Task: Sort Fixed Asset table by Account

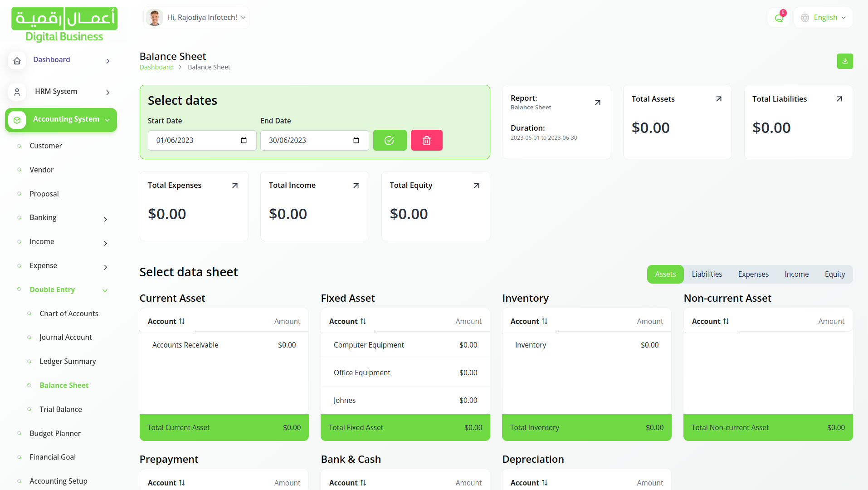Action: click(348, 321)
